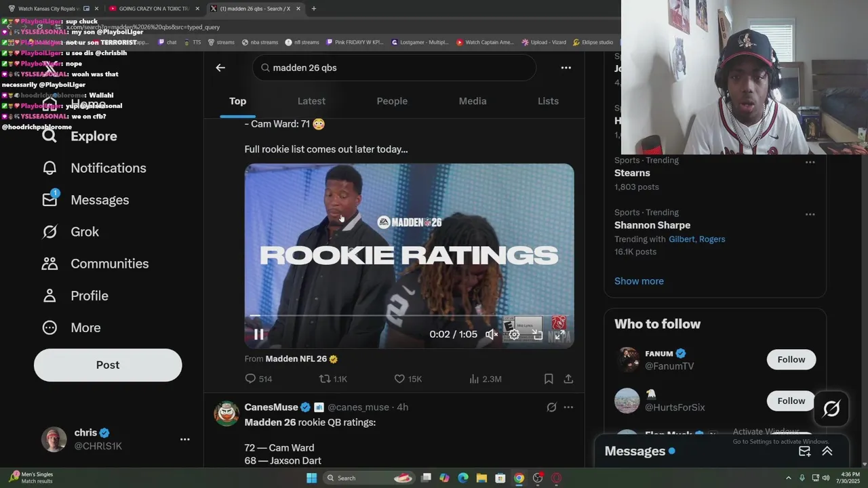The image size is (868, 488).
Task: Open a new browser tab
Action: point(313,9)
